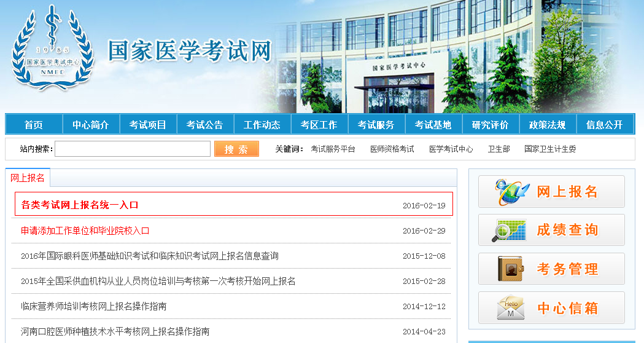The image size is (644, 343).
Task: Open 申请添加工作单位和毕业院校入口 link
Action: [x=85, y=231]
